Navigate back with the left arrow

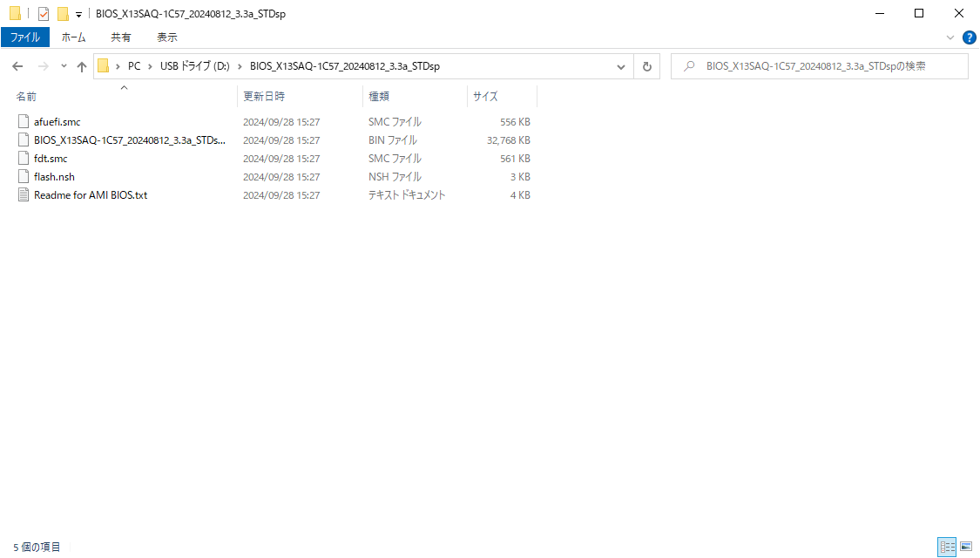(x=17, y=66)
